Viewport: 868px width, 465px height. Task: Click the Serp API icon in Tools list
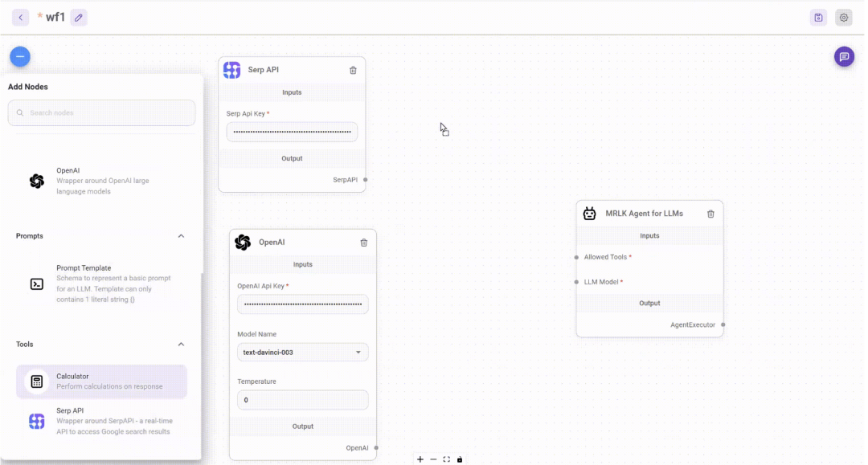[36, 422]
